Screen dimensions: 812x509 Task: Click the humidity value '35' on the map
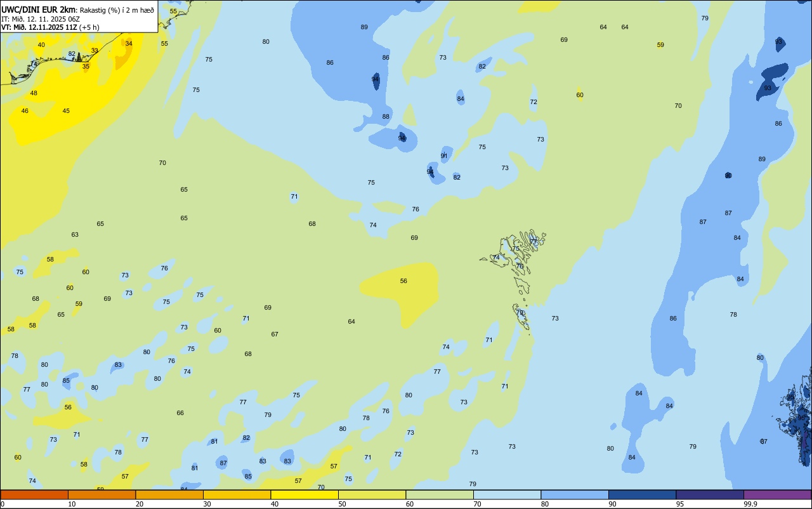[86, 66]
